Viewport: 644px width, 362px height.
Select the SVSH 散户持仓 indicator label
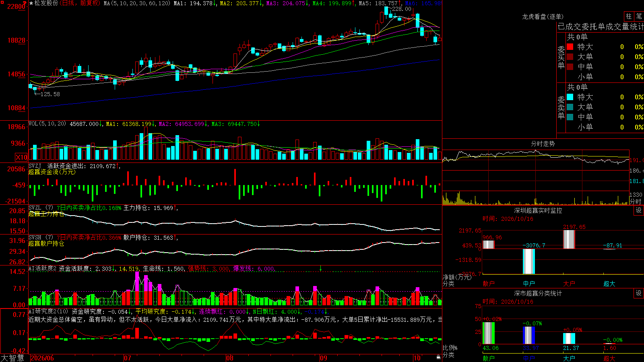pyautogui.click(x=41, y=238)
